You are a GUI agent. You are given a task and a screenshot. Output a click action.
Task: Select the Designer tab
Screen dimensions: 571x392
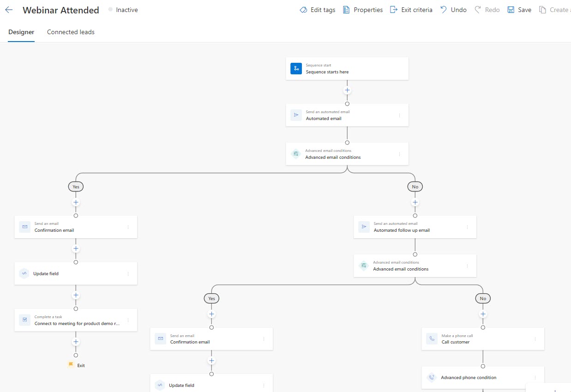(21, 32)
